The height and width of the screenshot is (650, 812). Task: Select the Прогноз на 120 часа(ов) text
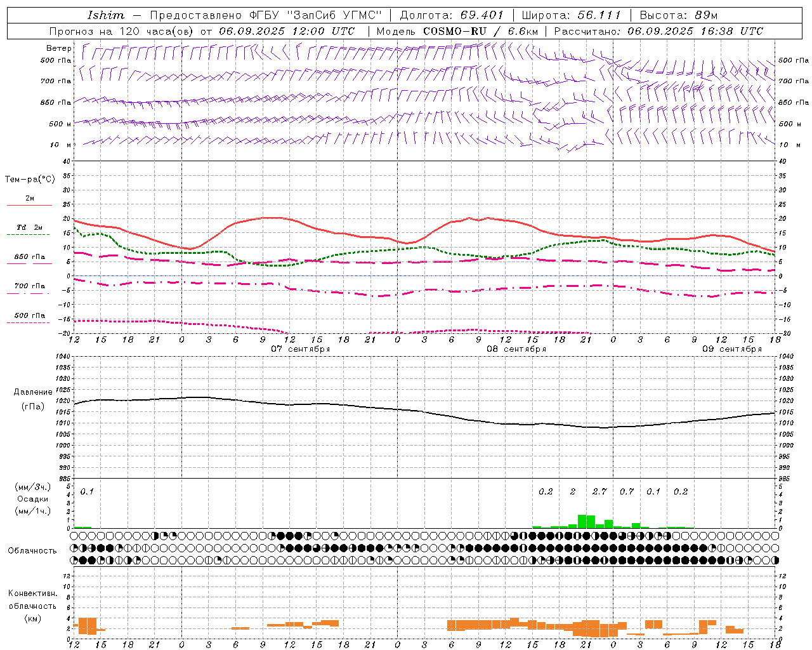pyautogui.click(x=122, y=31)
